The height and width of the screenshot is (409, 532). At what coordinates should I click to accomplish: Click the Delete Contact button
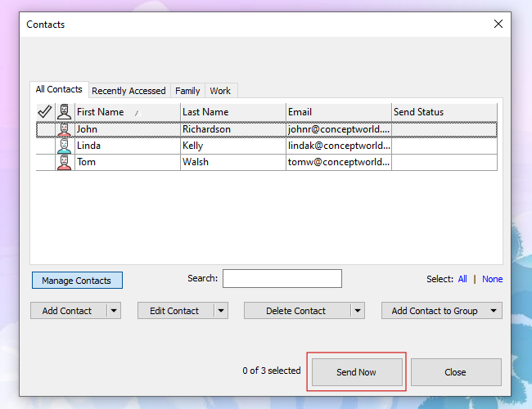(297, 311)
